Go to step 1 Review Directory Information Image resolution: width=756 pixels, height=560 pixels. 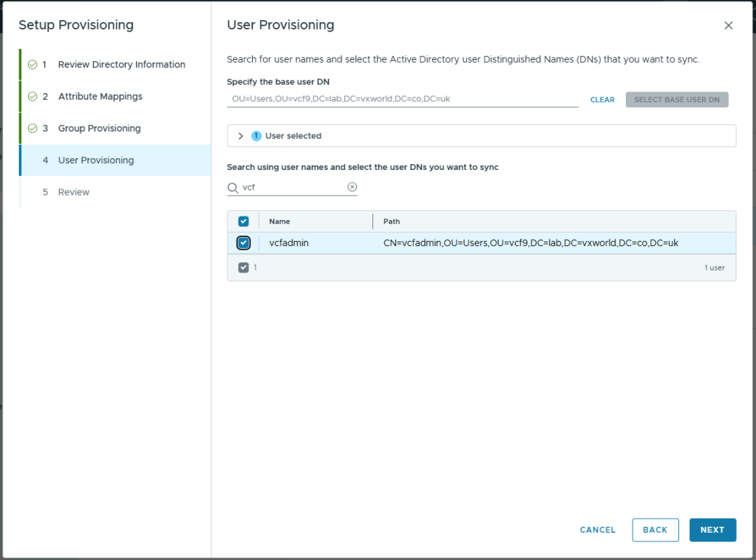coord(121,65)
